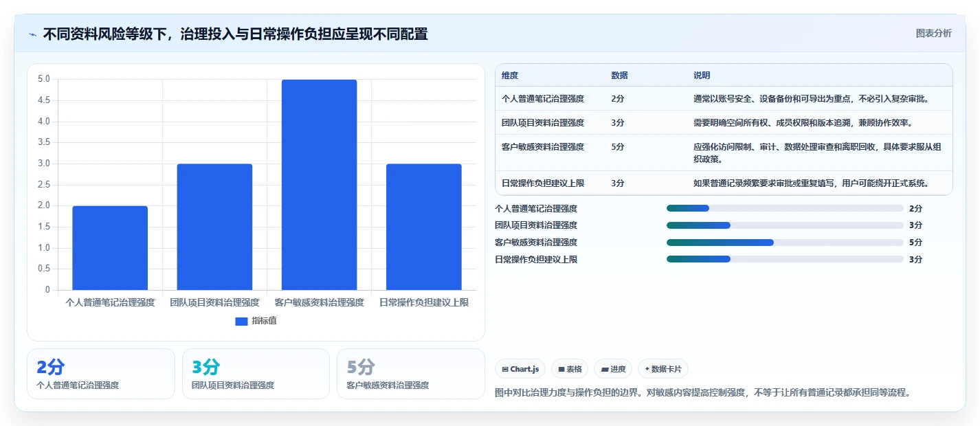Click the 5分 value in table
980x426 pixels.
pos(618,147)
